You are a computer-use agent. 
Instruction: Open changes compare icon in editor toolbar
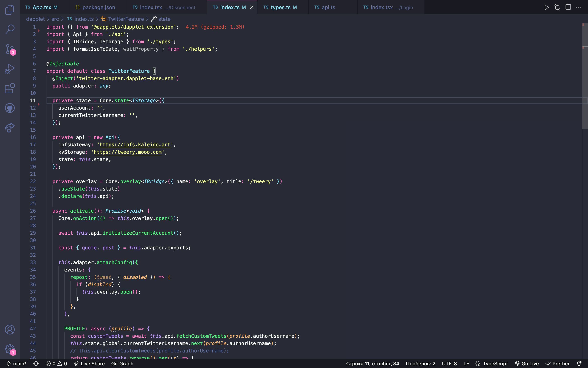click(x=557, y=7)
